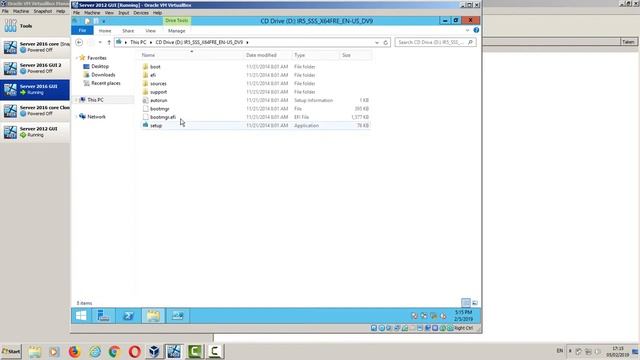
Task: Select the autorun setup information file
Action: 158,100
